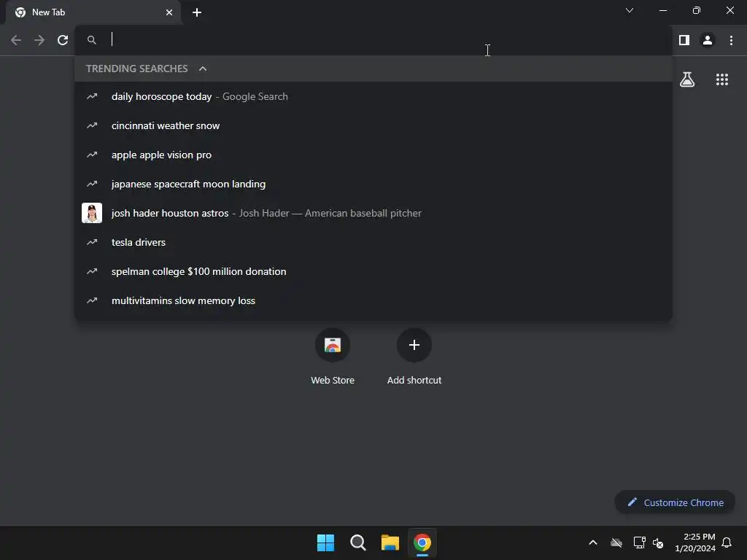Click the network display tray icon
Viewport: 747px width, 560px height.
pyautogui.click(x=639, y=542)
